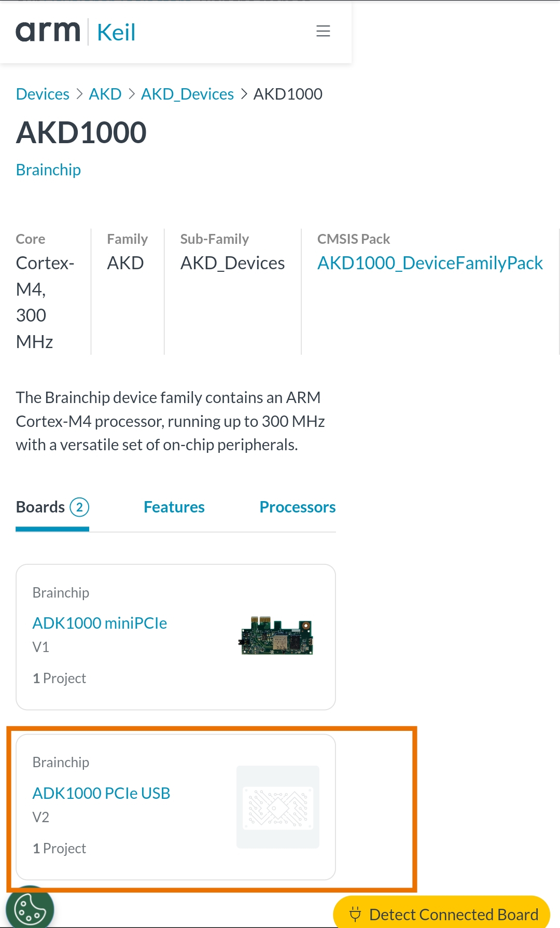560x928 pixels.
Task: Switch to the Processors tab
Action: 298,507
